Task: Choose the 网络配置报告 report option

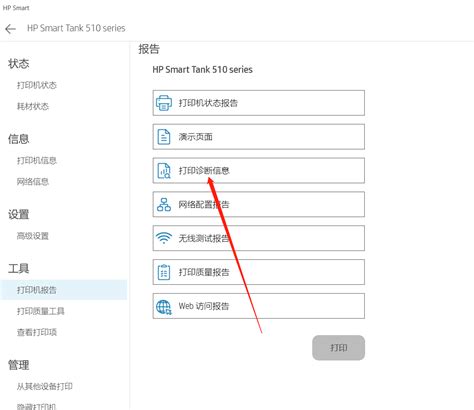Action: [259, 204]
